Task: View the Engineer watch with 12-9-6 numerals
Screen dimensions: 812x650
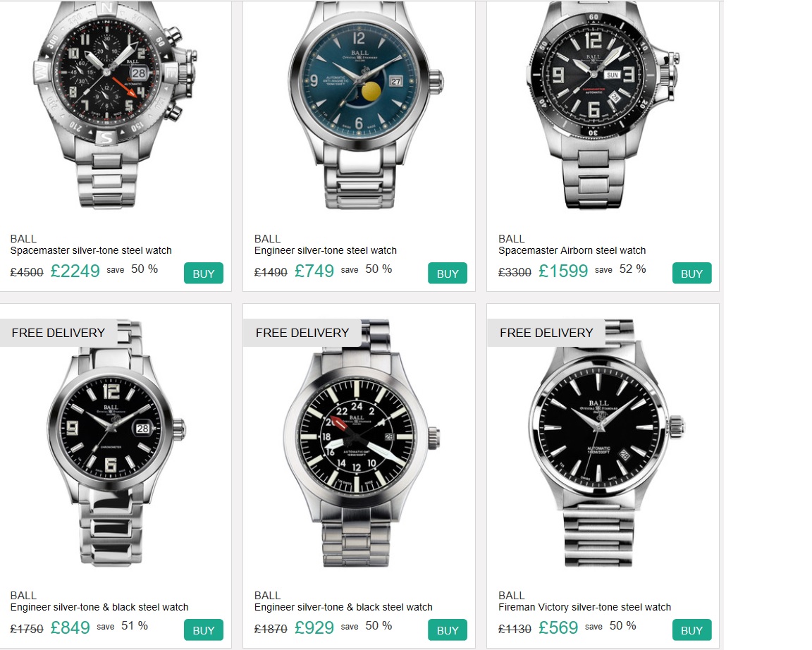Action: click(x=115, y=443)
